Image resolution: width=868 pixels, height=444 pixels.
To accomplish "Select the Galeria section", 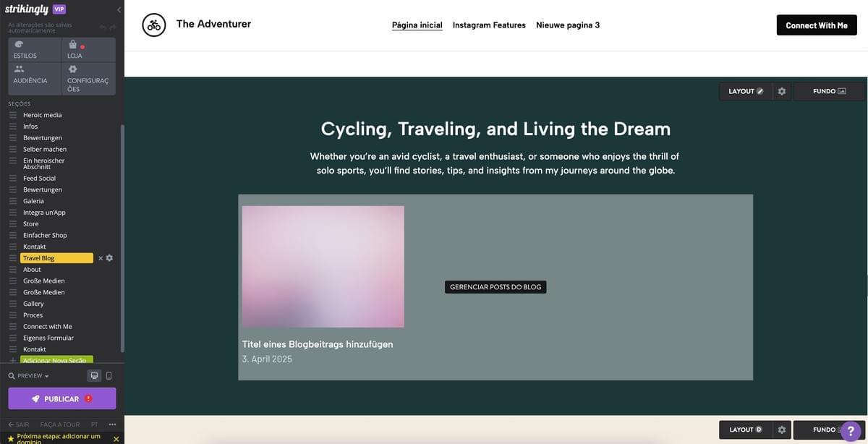I will pyautogui.click(x=33, y=201).
